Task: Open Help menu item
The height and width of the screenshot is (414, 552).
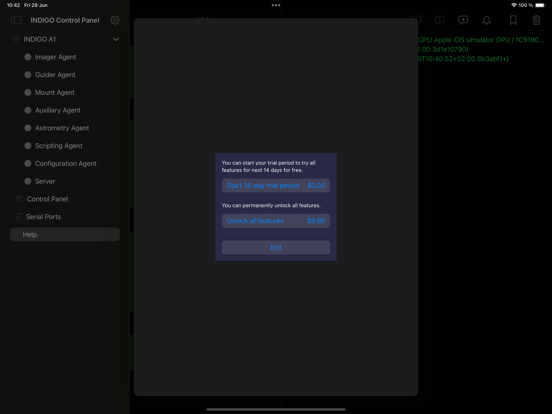Action: (x=65, y=234)
